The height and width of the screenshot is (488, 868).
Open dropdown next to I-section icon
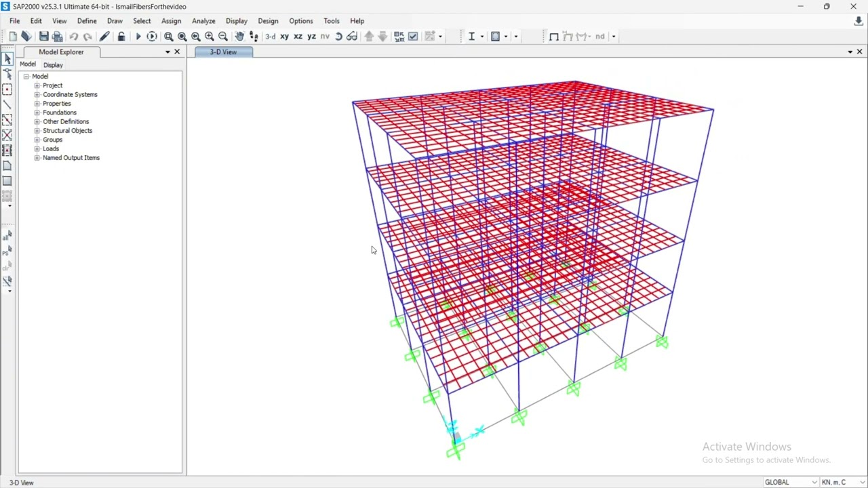481,37
